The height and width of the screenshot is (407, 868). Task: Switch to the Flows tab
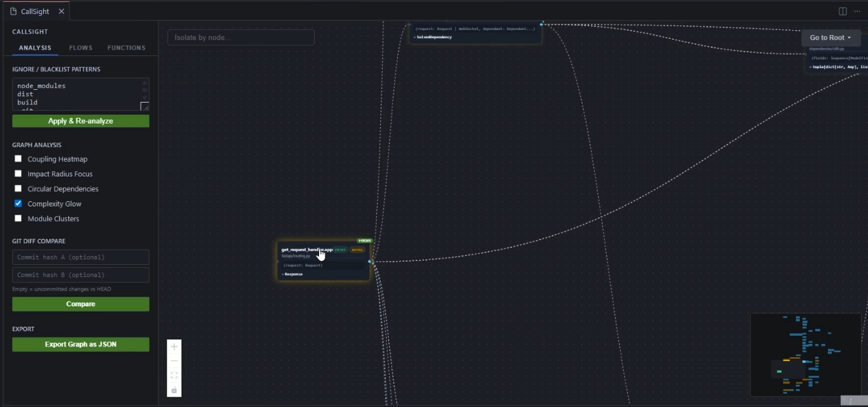pos(81,48)
